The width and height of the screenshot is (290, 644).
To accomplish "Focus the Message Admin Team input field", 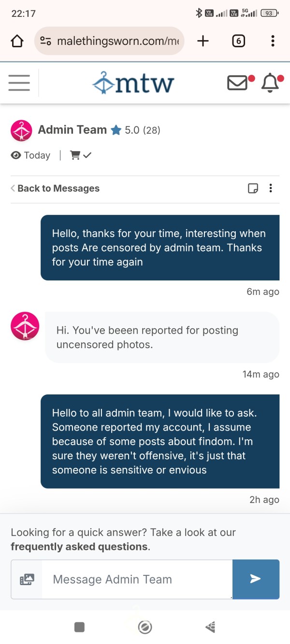I will coord(137,579).
